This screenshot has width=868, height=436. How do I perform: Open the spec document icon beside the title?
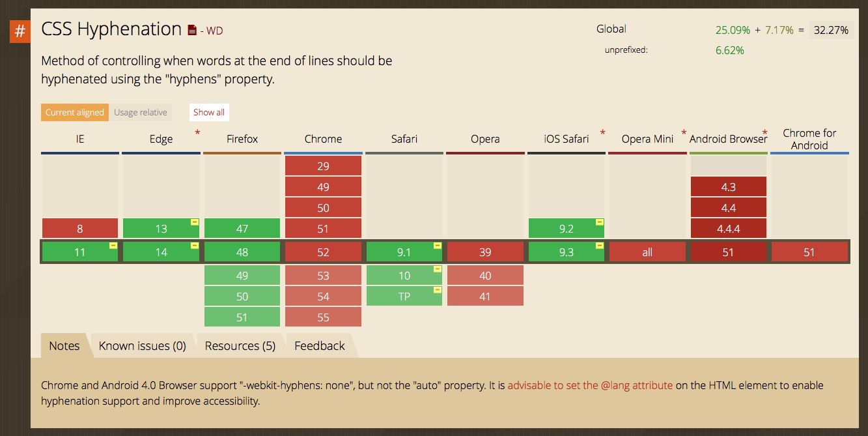tap(192, 30)
